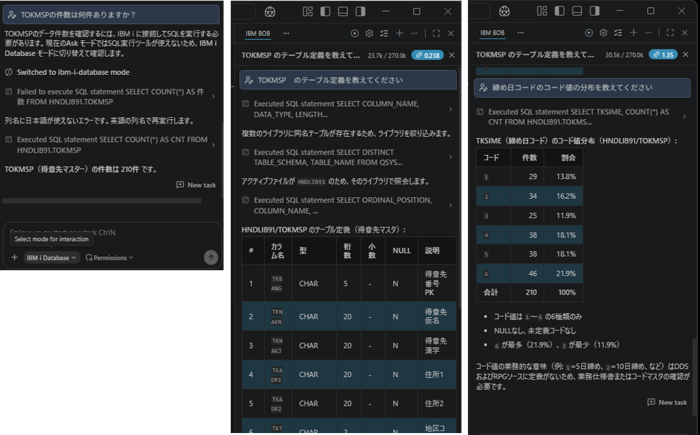This screenshot has height=435, width=700.
Task: Expand 'SELECT DISTINCT TABLE_SCHEMA' executed SQL chevron
Action: 450,157
